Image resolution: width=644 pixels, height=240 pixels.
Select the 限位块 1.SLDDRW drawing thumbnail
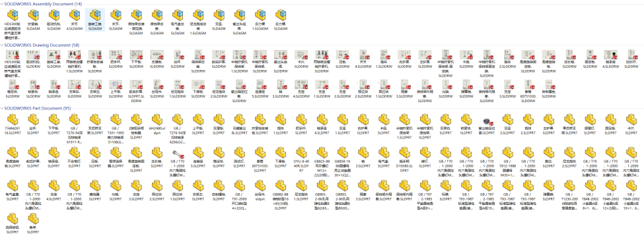coord(383,85)
